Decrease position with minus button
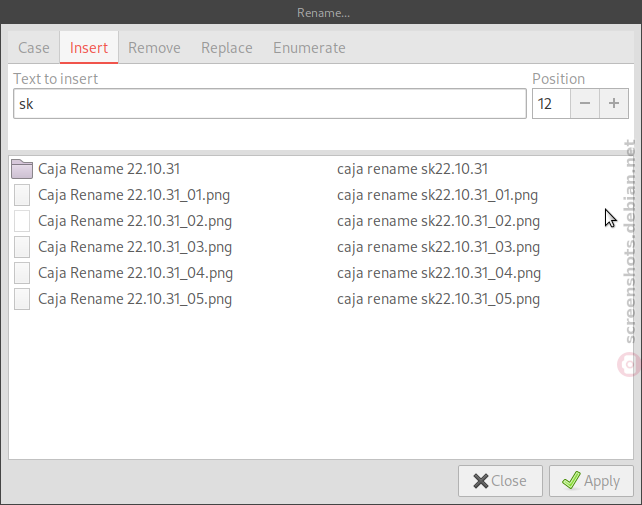The width and height of the screenshot is (642, 505). pos(585,104)
